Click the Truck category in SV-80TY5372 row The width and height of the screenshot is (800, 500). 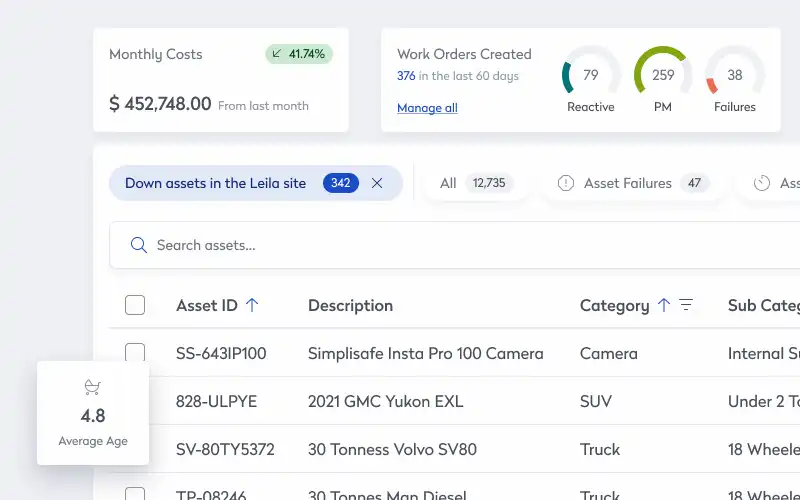pos(600,449)
